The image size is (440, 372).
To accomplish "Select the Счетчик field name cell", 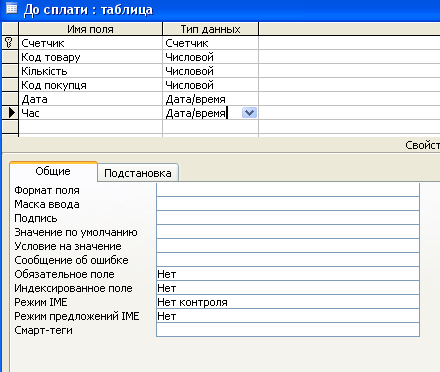I will (x=91, y=43).
